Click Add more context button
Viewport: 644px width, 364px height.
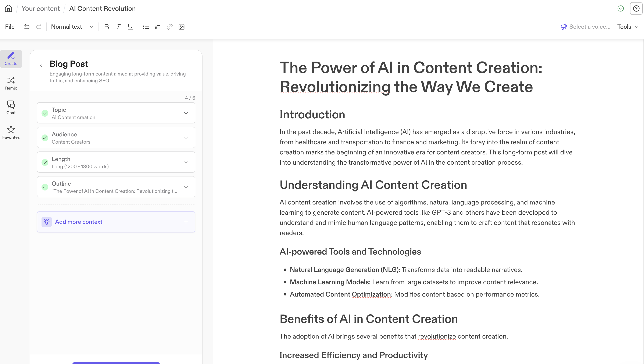[116, 222]
